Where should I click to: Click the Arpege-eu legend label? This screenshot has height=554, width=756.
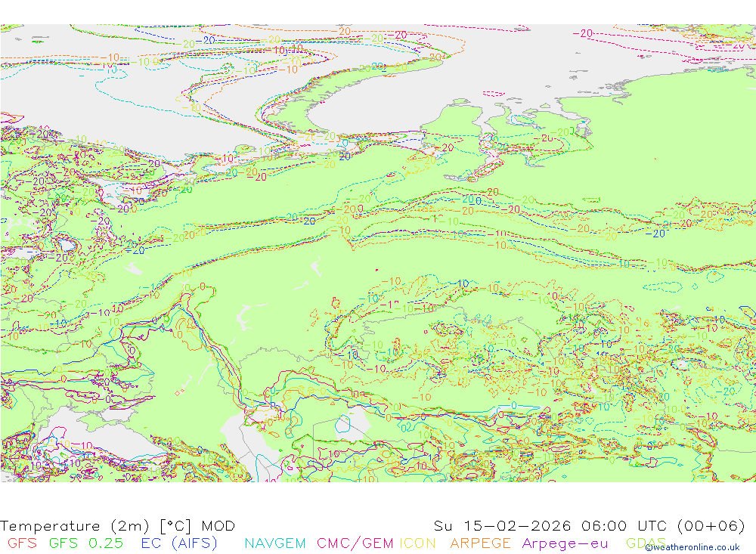pyautogui.click(x=565, y=543)
